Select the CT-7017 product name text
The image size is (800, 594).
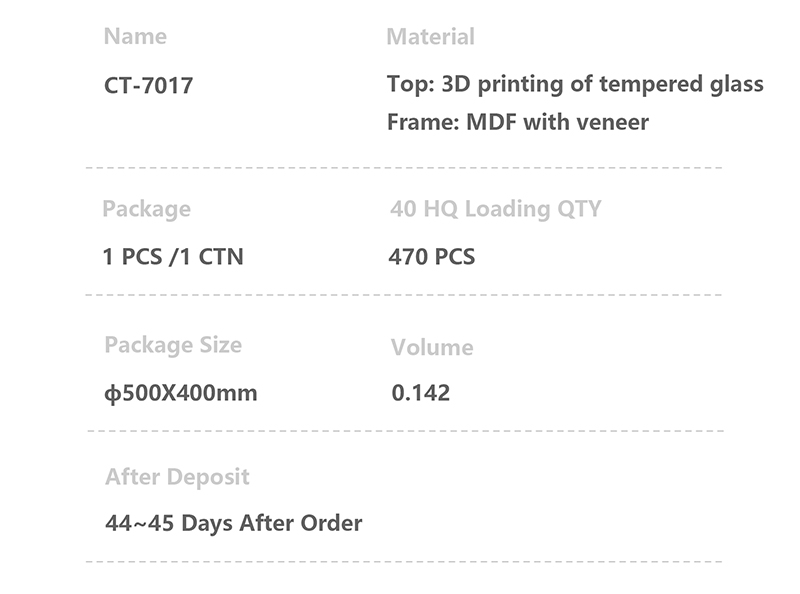click(x=148, y=86)
